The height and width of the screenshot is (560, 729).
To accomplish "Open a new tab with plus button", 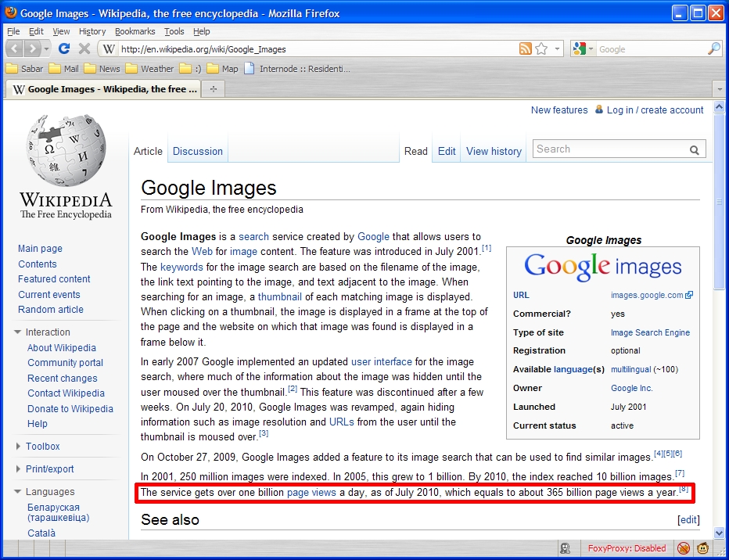I will [x=214, y=88].
